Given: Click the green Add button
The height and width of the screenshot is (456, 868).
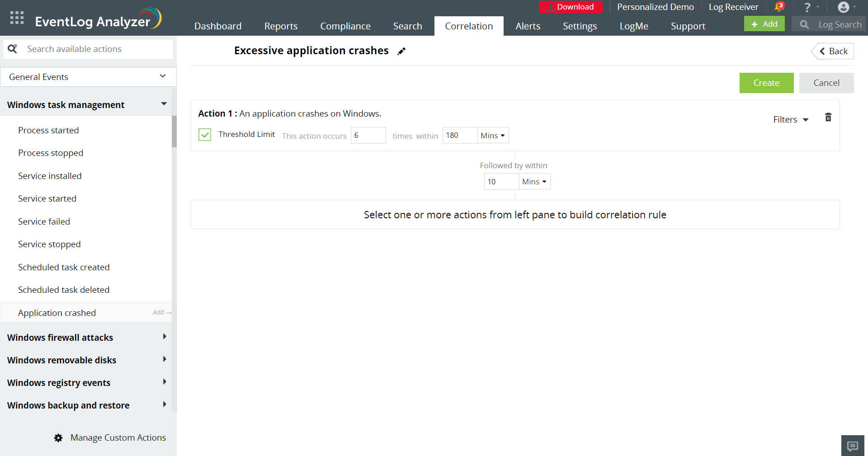Looking at the screenshot, I should click(x=764, y=24).
